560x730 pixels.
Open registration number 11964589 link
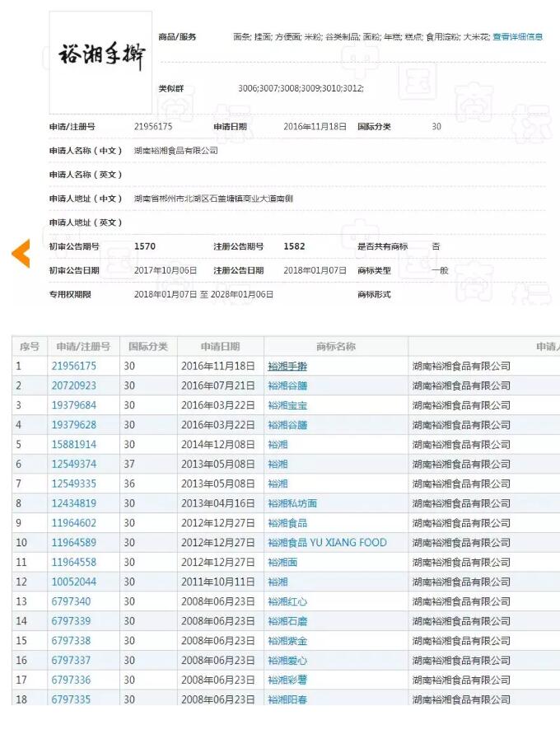[73, 542]
